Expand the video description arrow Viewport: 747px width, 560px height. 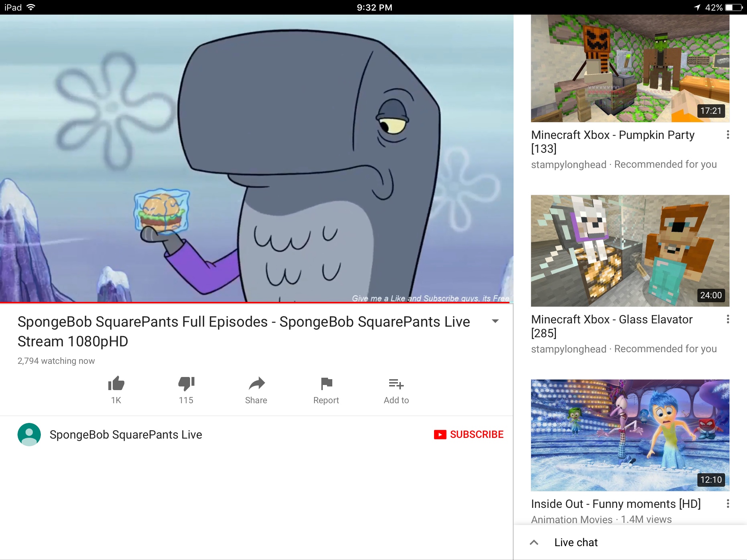pyautogui.click(x=495, y=321)
